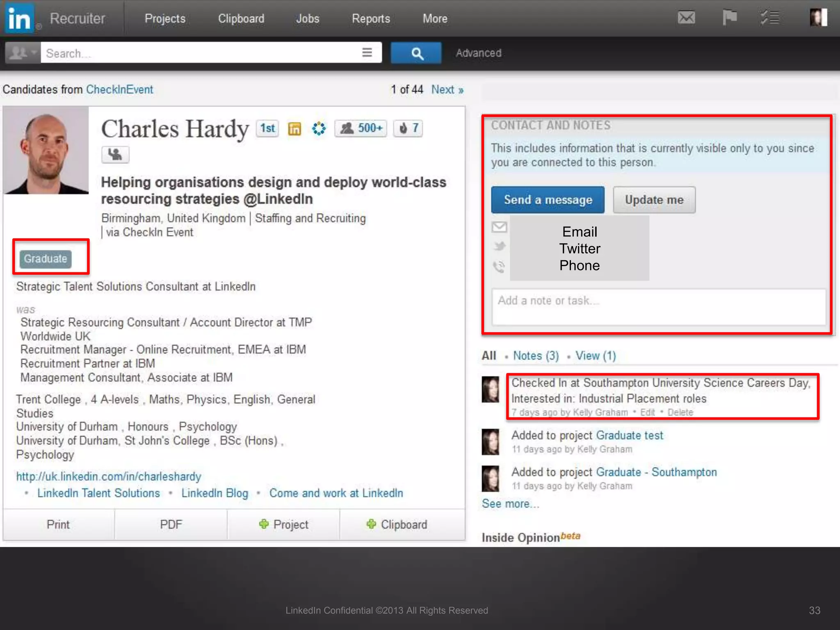Open the Projects menu
Image resolution: width=840 pixels, height=630 pixels.
165,18
